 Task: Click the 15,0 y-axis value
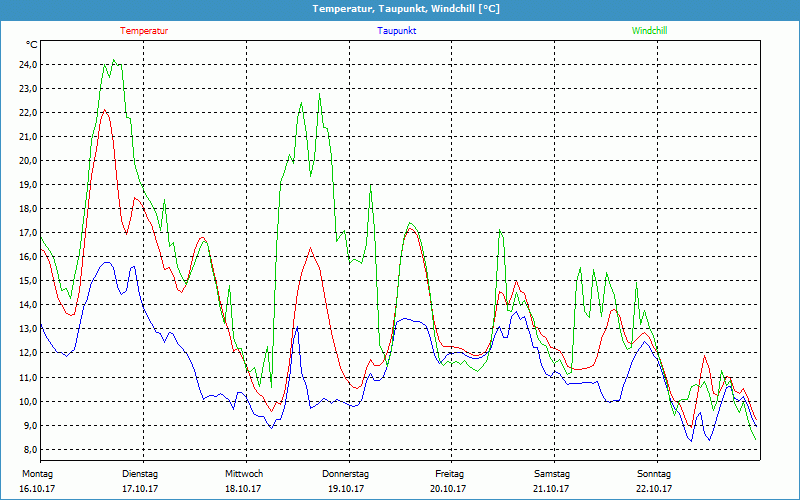(28, 281)
